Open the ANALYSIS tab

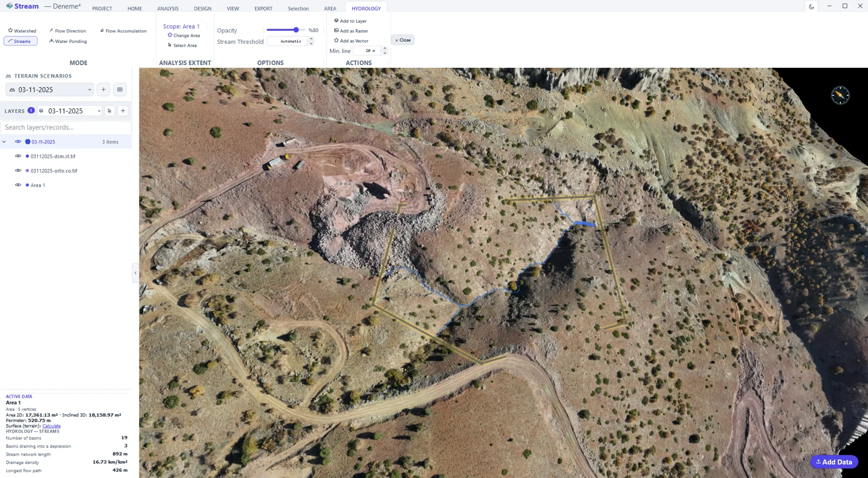(x=168, y=9)
